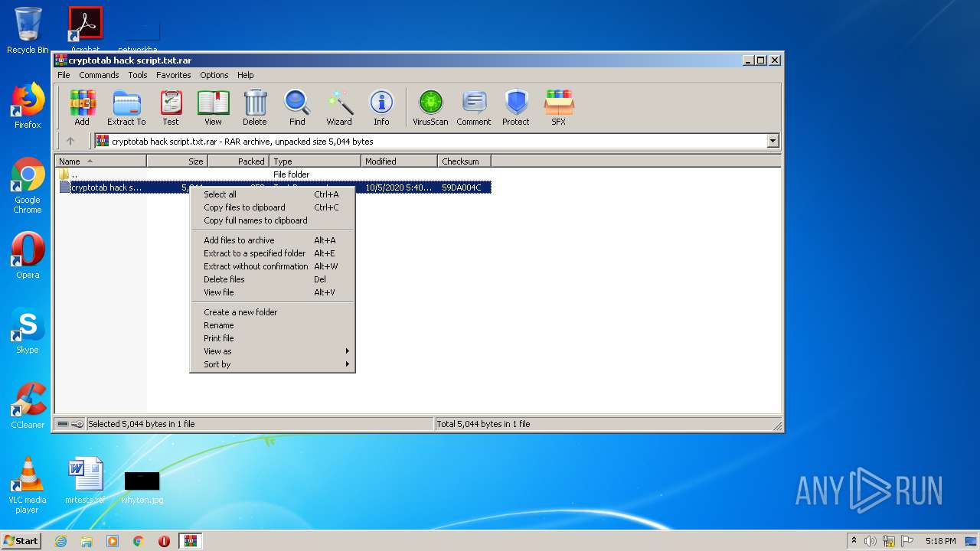Click Chrome icon in taskbar
980x551 pixels.
[x=139, y=541]
